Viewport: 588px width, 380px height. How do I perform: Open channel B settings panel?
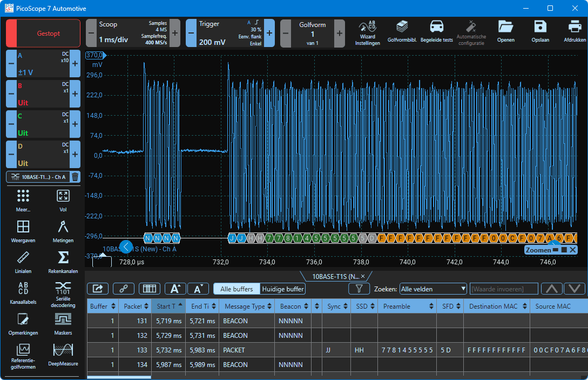(43, 94)
